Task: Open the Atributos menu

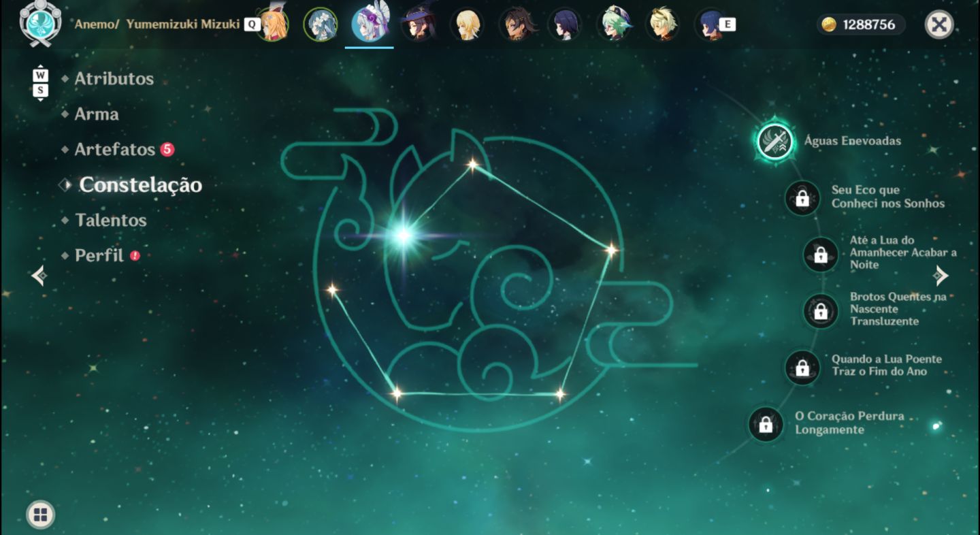Action: (114, 78)
